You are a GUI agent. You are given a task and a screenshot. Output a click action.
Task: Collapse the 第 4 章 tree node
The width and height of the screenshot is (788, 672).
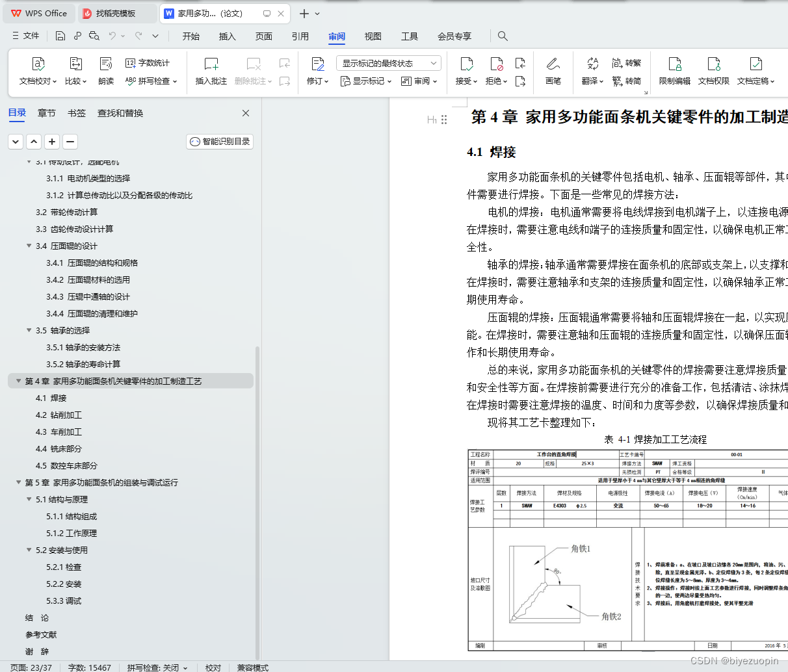pyautogui.click(x=18, y=381)
